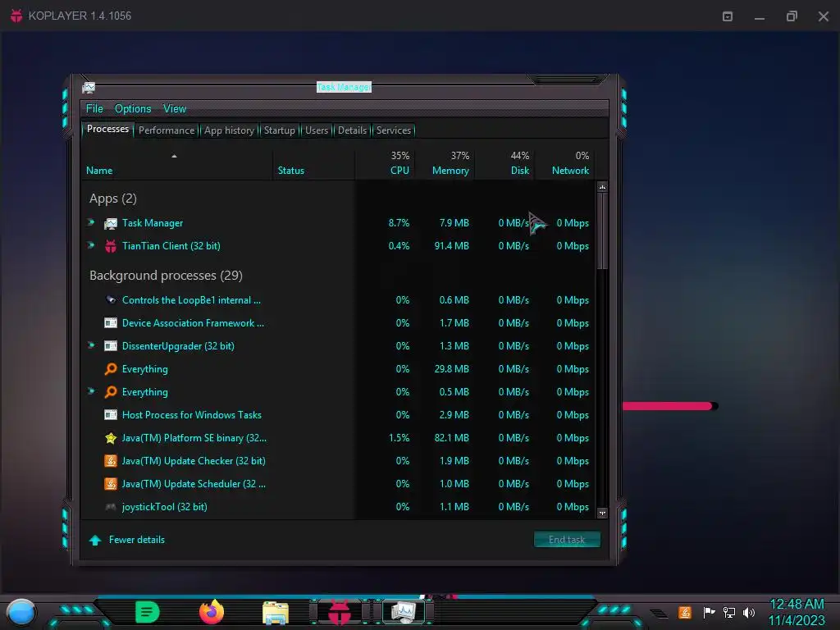Select the Background processes (29) group header
Image resolution: width=840 pixels, height=630 pixels.
click(166, 276)
